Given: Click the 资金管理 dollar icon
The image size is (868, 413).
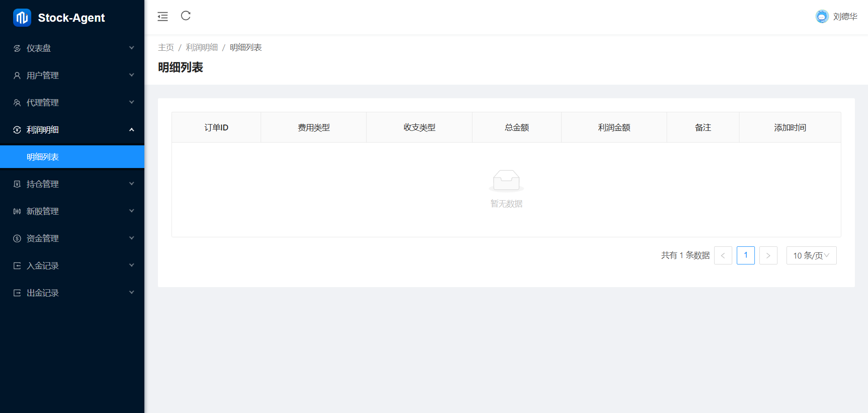Looking at the screenshot, I should coord(17,239).
